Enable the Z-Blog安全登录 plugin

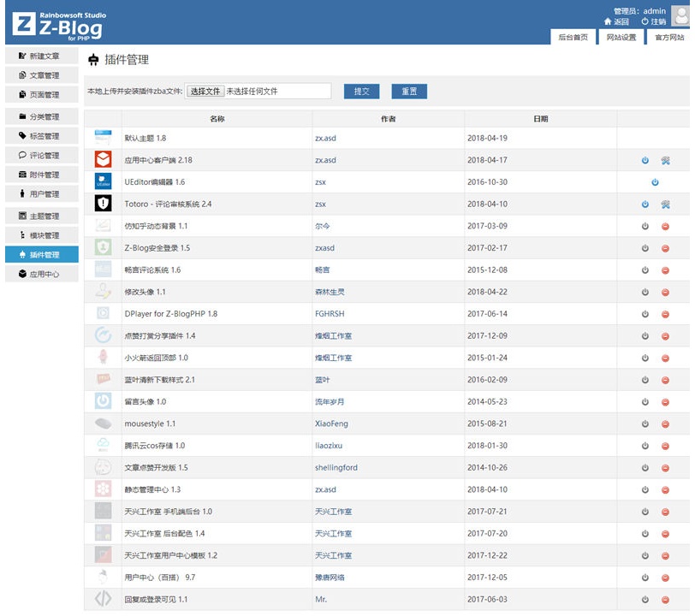click(x=645, y=248)
